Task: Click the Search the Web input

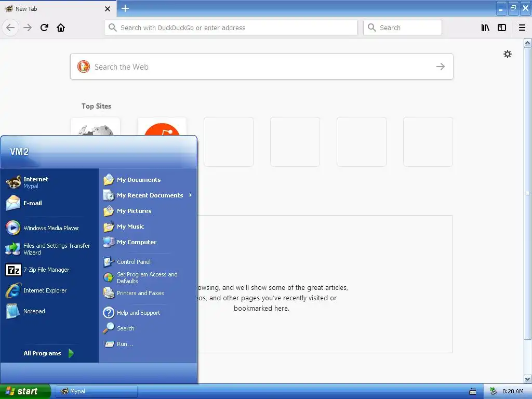Action: point(262,66)
